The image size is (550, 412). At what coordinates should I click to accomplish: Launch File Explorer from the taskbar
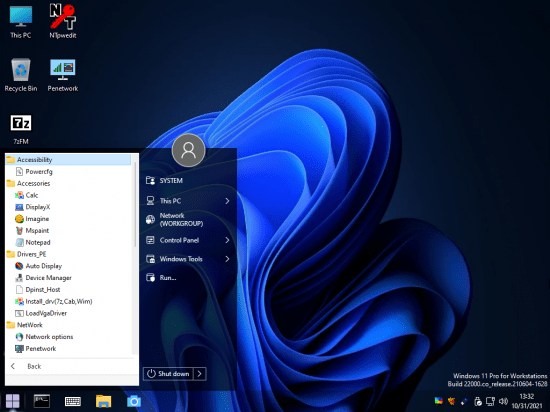103,401
